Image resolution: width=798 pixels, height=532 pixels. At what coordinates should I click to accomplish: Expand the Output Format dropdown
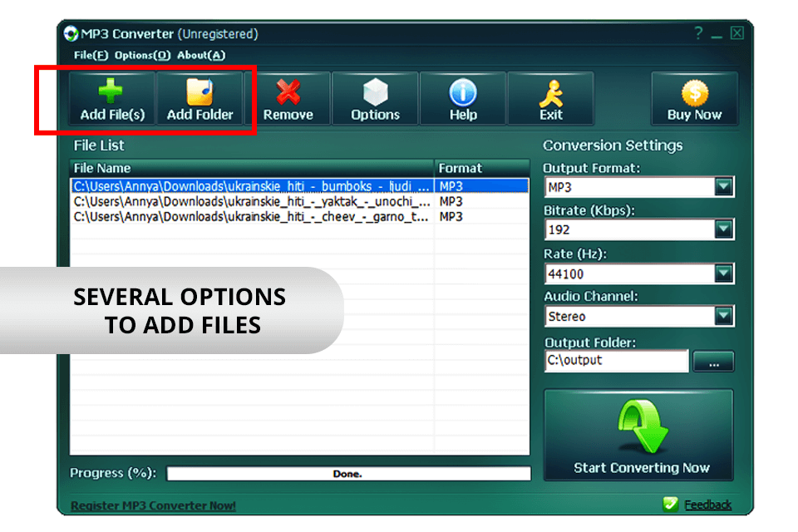click(723, 187)
